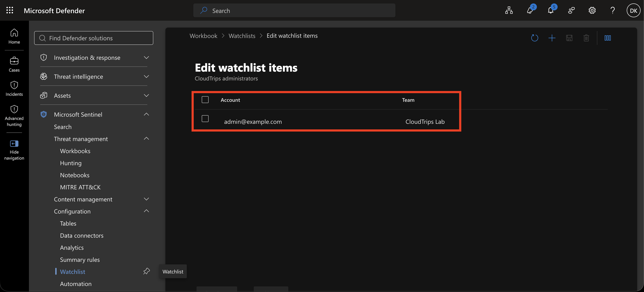Click Workbook breadcrumb link
644x292 pixels.
click(203, 36)
